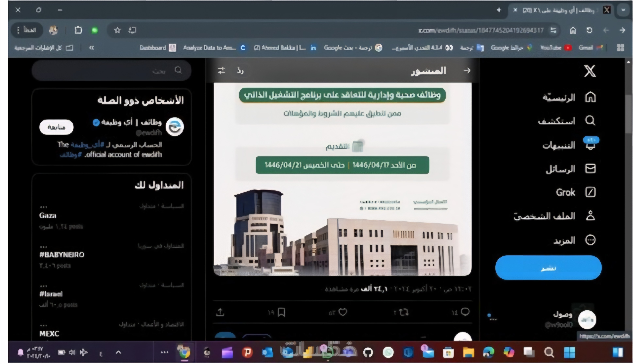Screen dimensions: 636x364
Task: Open options dots for Gaza trend
Action: [x=43, y=207]
